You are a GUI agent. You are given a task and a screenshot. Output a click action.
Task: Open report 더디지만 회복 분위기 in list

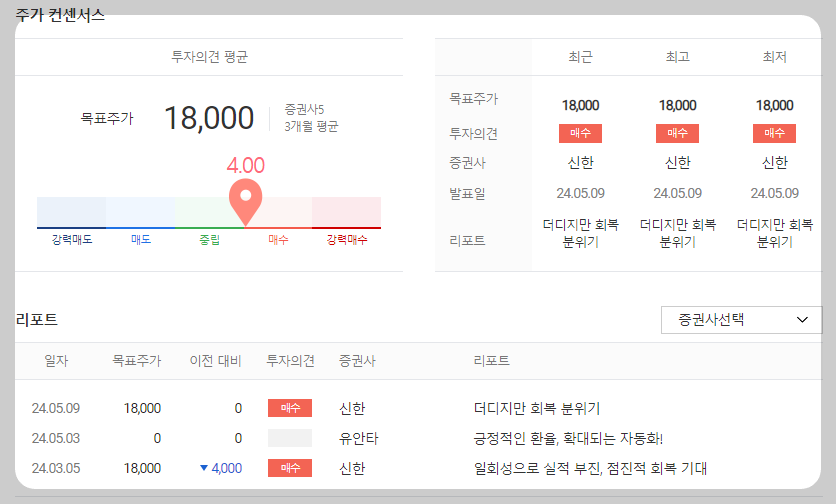click(537, 408)
